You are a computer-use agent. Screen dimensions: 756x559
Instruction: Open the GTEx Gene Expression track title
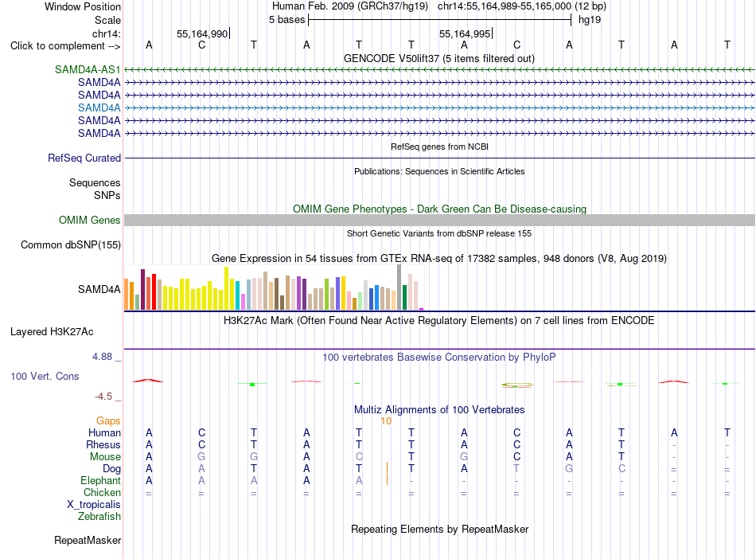439,258
